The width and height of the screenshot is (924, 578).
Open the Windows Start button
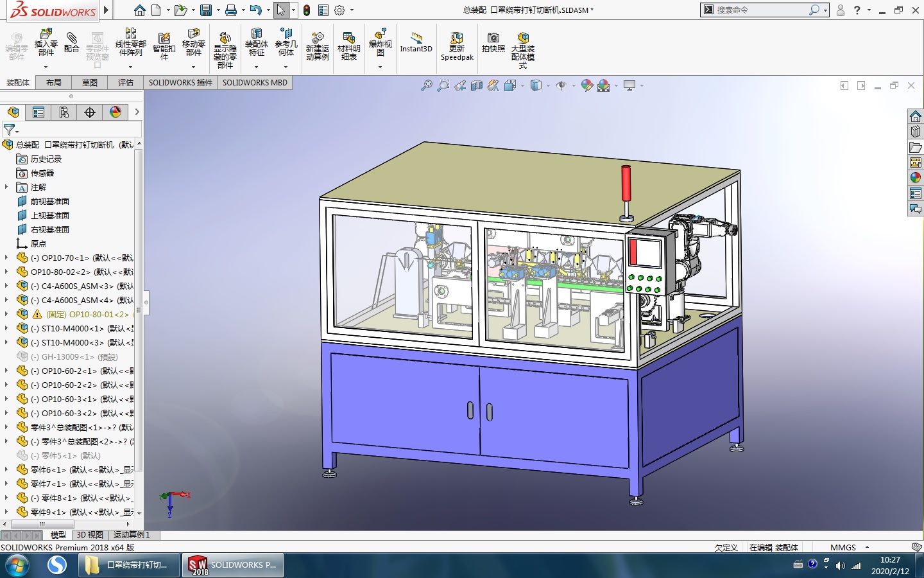pyautogui.click(x=17, y=565)
